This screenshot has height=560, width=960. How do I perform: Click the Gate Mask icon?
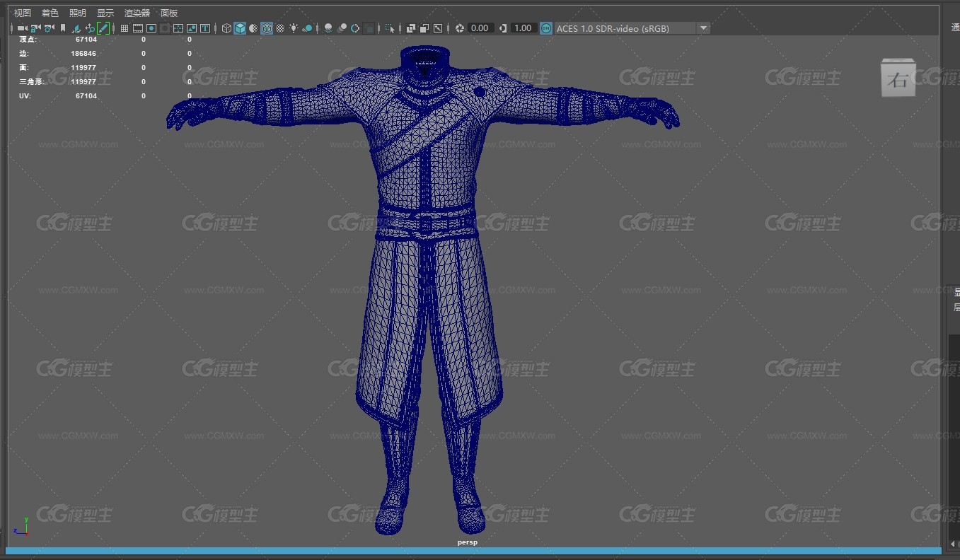point(164,28)
